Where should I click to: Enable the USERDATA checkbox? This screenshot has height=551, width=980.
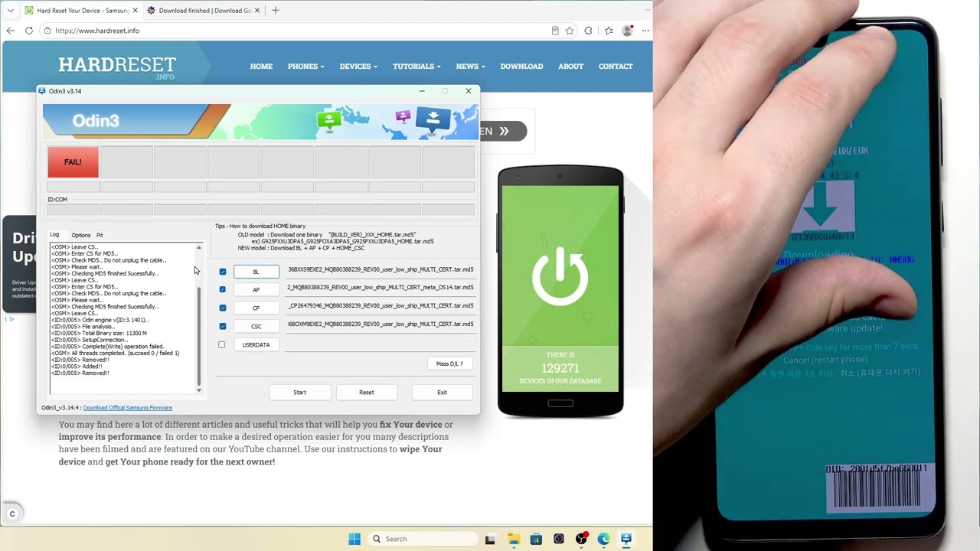pyautogui.click(x=222, y=345)
